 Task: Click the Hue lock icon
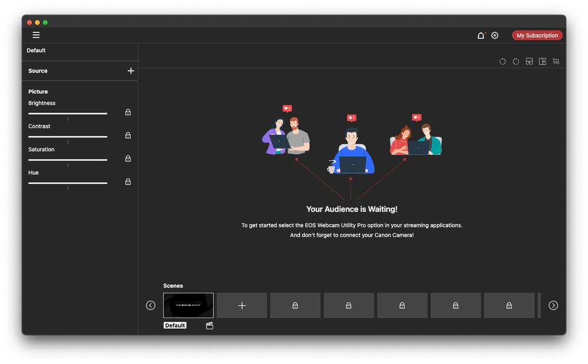coord(128,182)
